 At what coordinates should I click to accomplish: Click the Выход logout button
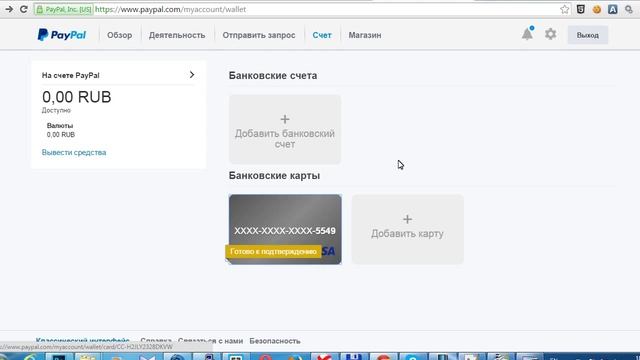[588, 35]
